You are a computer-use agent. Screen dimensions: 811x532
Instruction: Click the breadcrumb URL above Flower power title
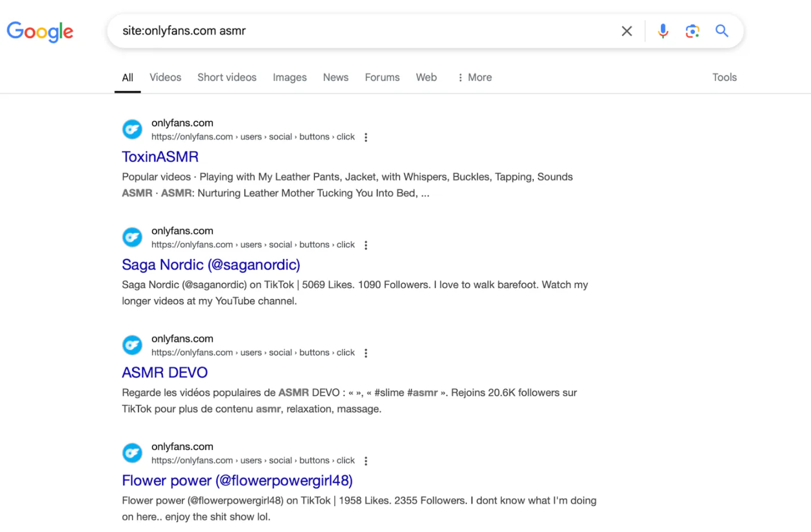point(253,461)
